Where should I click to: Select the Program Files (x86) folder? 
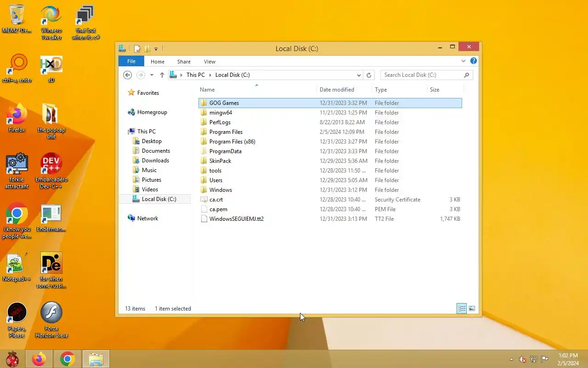(x=330, y=142)
